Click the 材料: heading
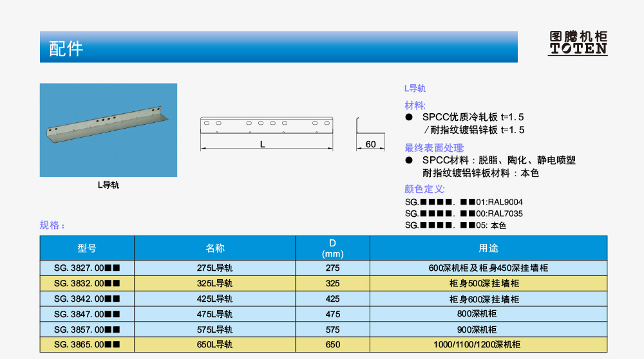The height and width of the screenshot is (359, 644). pyautogui.click(x=415, y=106)
